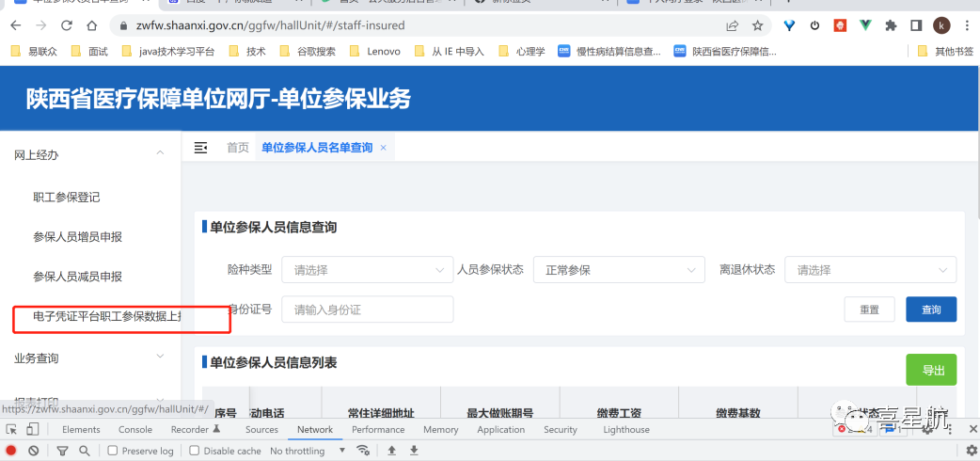Enable the Preserve log checkbox
Viewport: 980px width, 461px height.
coord(113,452)
